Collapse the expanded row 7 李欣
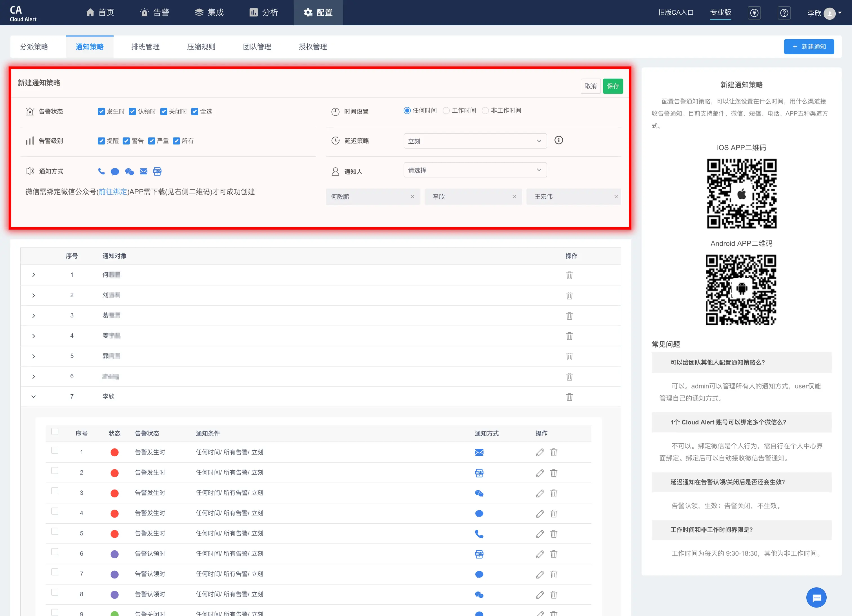This screenshot has height=616, width=852. (x=34, y=396)
